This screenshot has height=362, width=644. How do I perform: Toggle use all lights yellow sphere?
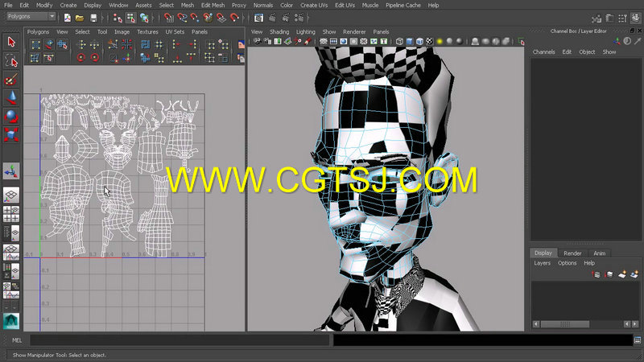[440, 41]
